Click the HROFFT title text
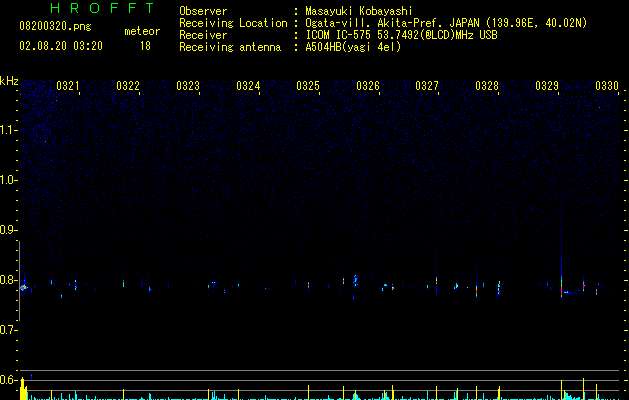Screen dimensions: 629x400 [x=102, y=8]
